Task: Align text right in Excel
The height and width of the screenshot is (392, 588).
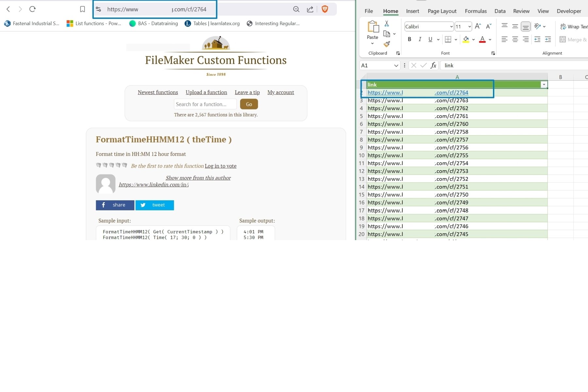Action: (526, 39)
